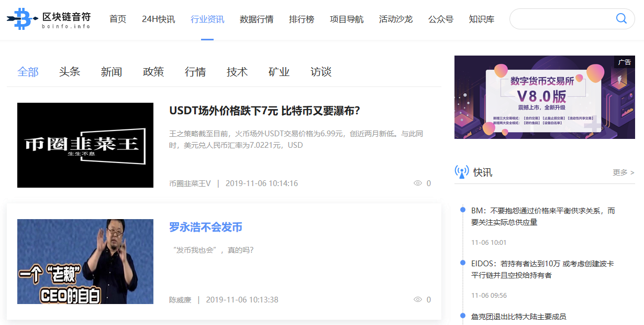Screen dimensions: 644x325
Task: Open the 24H快讯 navigation item
Action: pos(159,19)
